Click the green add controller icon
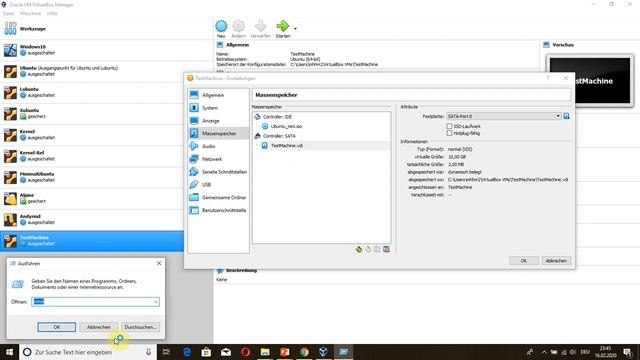Image resolution: width=640 pixels, height=360 pixels. (x=359, y=249)
